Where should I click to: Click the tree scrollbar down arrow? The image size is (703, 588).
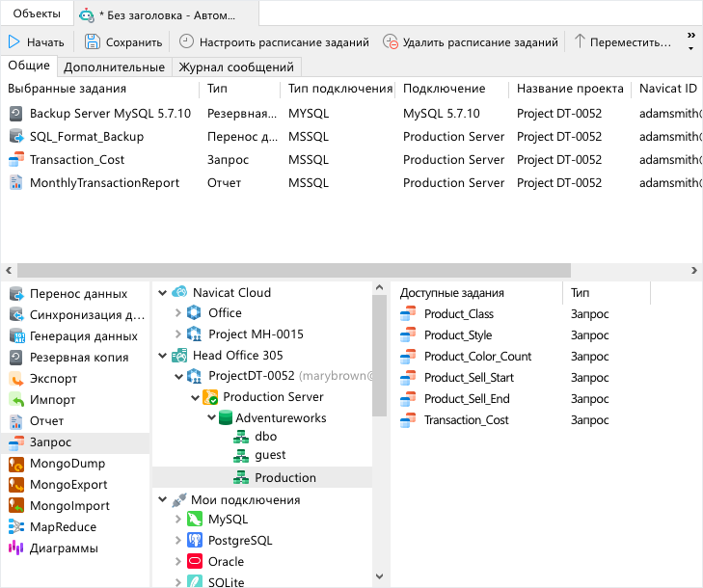tap(379, 575)
